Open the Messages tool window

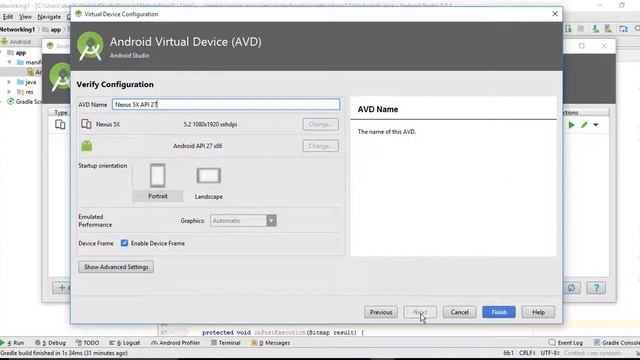(270, 343)
